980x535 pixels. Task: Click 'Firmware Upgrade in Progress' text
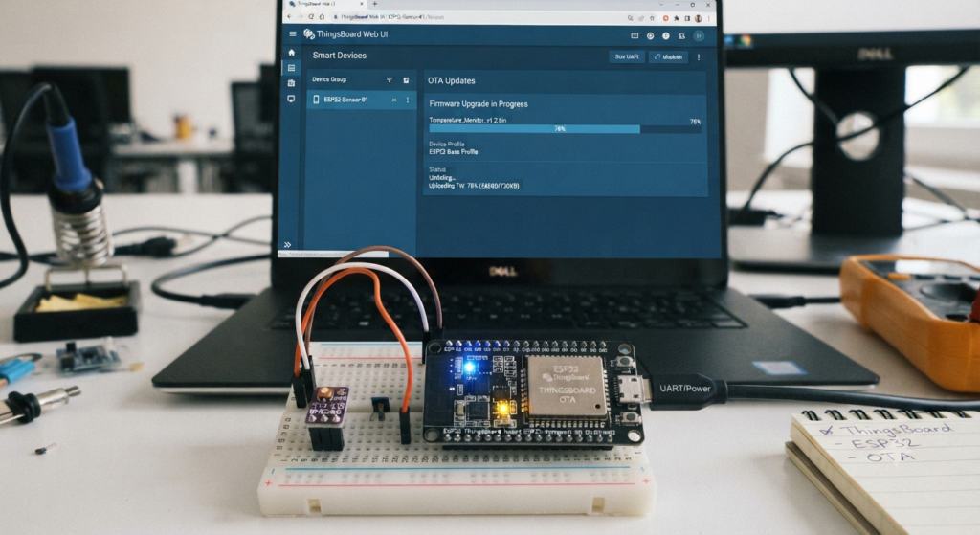point(479,104)
